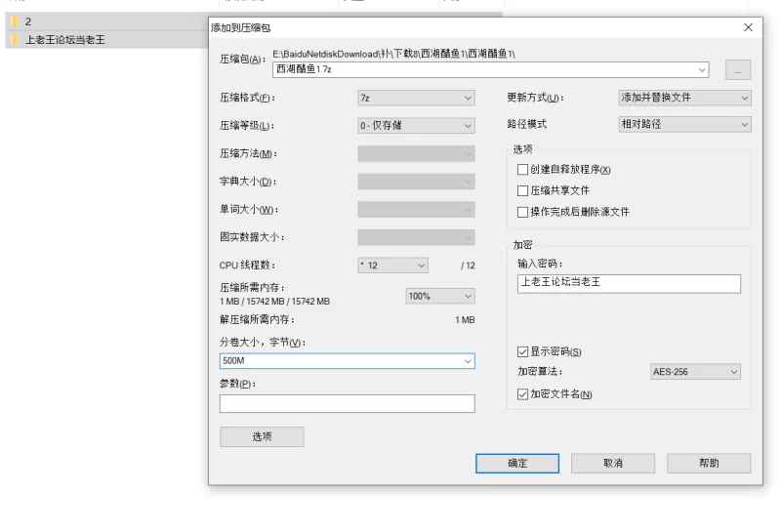Select folder named 2 in file list
The image size is (781, 532).
(107, 21)
